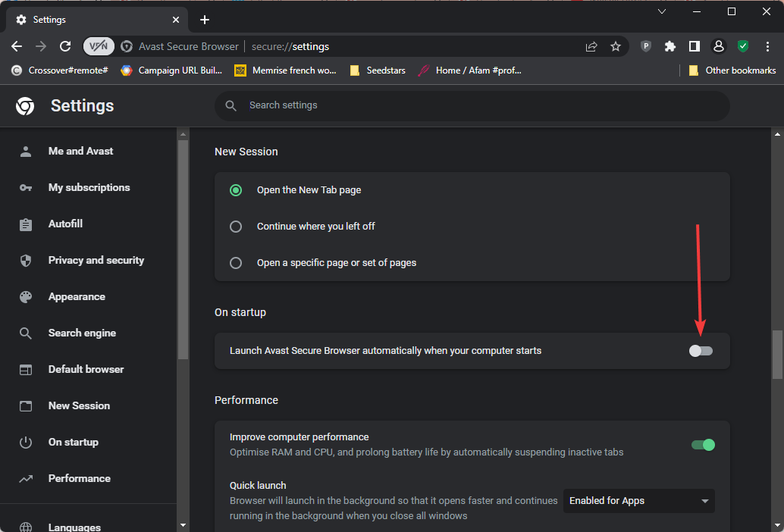
Task: Open the Seedstars bookmark folder
Action: [x=378, y=70]
